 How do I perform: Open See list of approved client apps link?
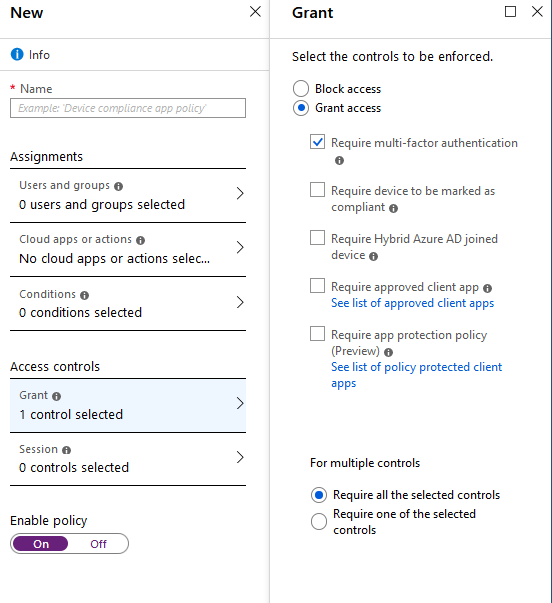tap(412, 303)
